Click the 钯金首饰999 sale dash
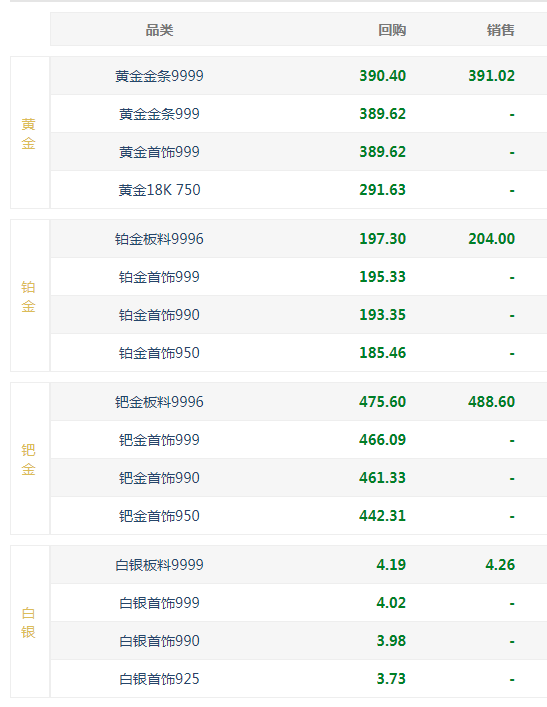 (x=512, y=441)
